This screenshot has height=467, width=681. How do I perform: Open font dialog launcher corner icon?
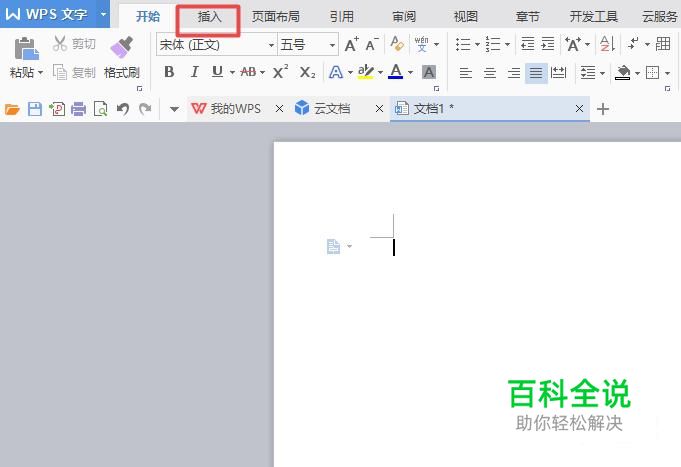pyautogui.click(x=436, y=89)
